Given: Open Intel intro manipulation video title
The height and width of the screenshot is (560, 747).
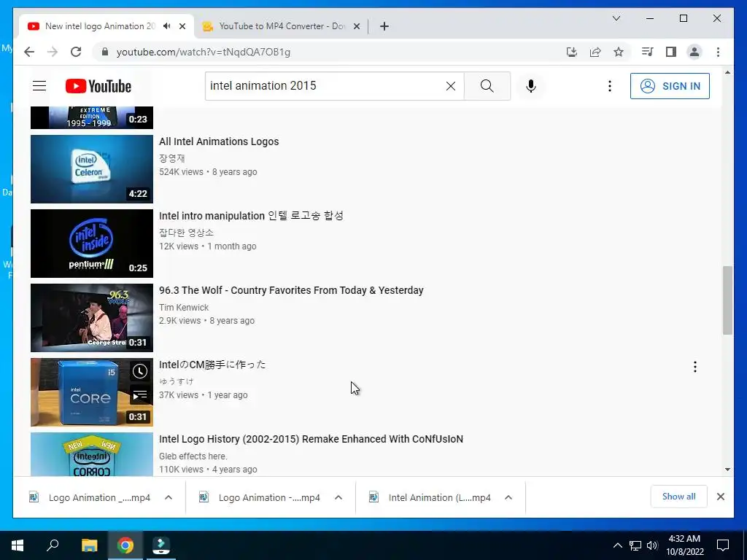Looking at the screenshot, I should 251,216.
